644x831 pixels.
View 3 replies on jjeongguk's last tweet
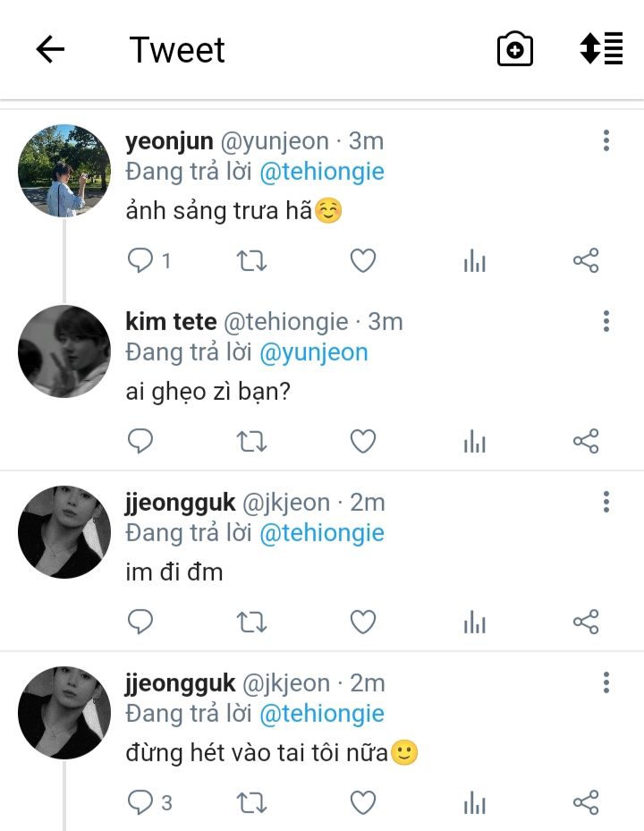[150, 802]
